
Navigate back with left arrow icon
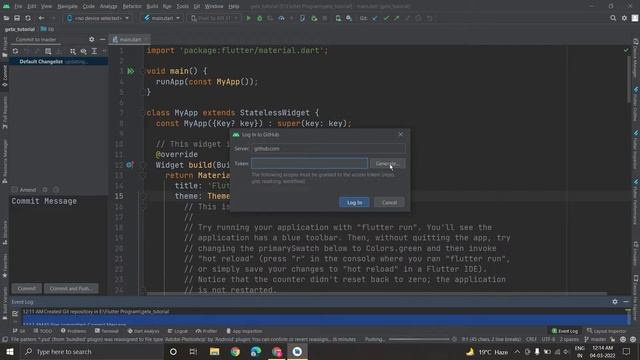[x=41, y=18]
